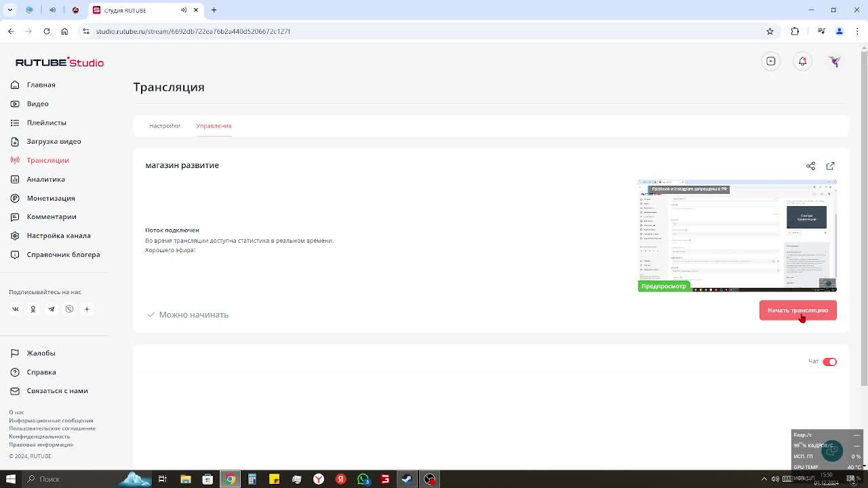This screenshot has height=488, width=868.
Task: Open File Explorer from the taskbar
Action: click(185, 479)
